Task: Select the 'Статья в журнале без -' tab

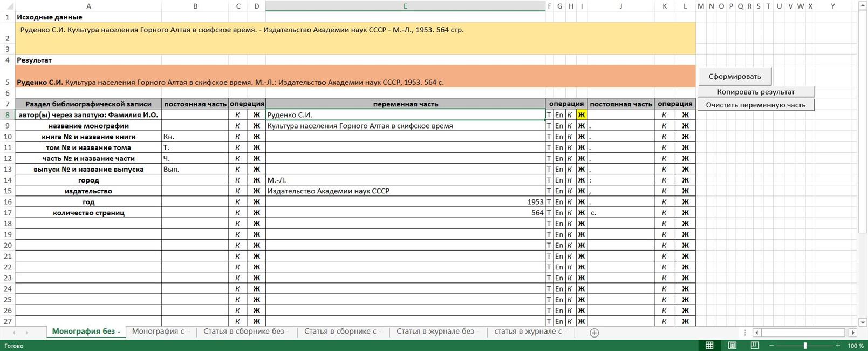Action: tap(438, 332)
